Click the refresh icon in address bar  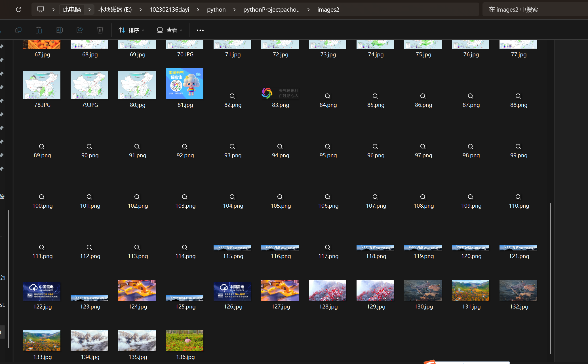19,9
